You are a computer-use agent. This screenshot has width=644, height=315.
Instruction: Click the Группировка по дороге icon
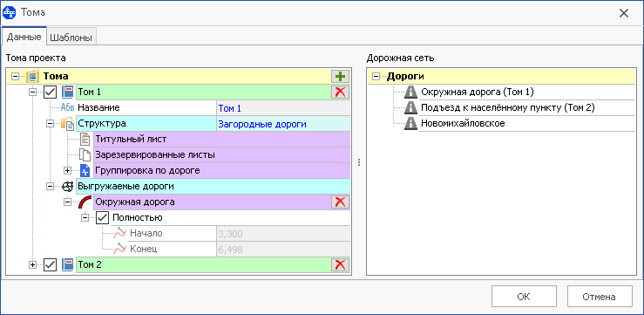click(85, 171)
